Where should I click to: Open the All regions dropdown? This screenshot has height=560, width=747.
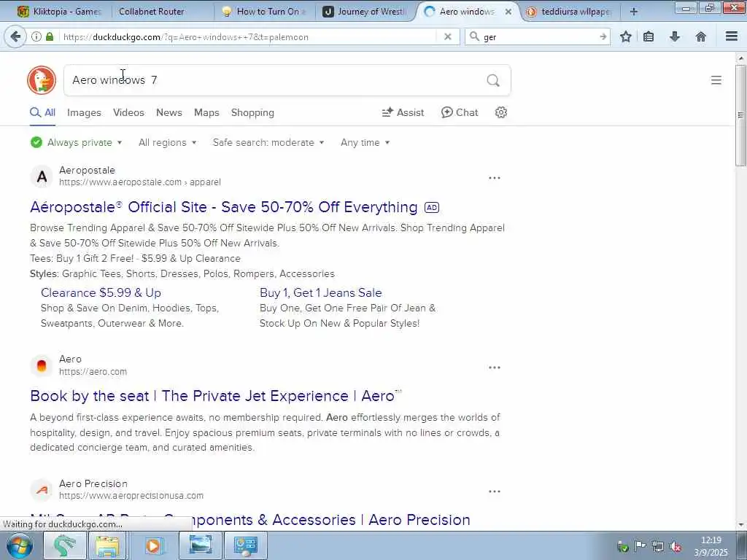pos(167,142)
